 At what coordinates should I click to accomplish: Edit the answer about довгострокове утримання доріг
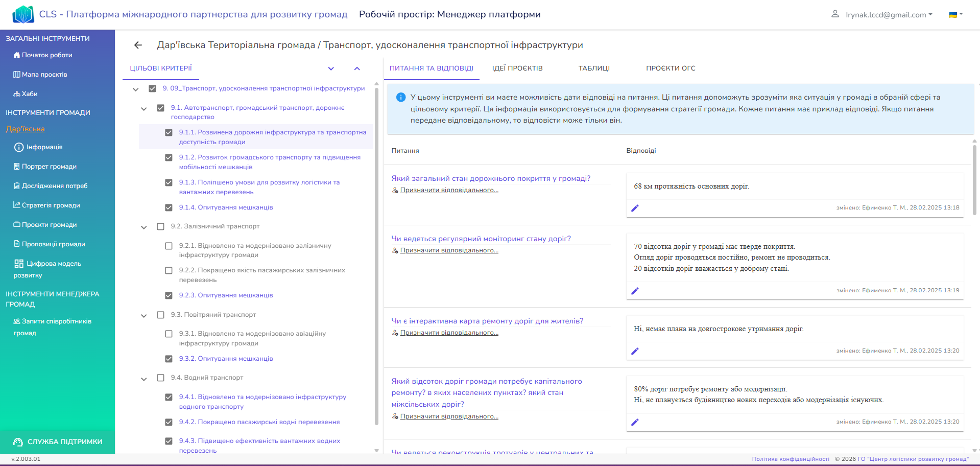click(x=635, y=351)
